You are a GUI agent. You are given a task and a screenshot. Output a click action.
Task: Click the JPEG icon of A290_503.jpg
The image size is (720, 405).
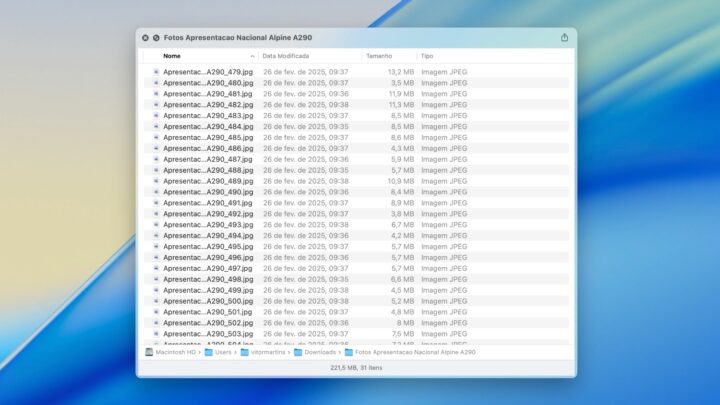(x=156, y=334)
